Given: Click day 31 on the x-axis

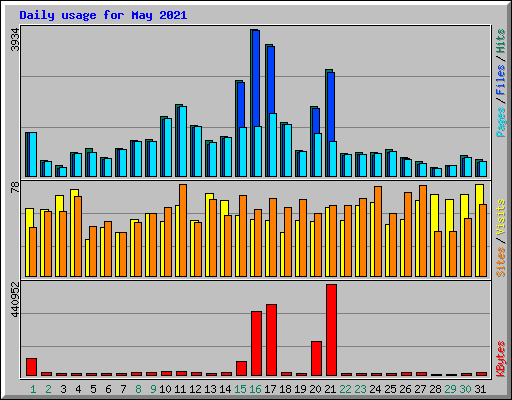Looking at the screenshot, I should (x=480, y=389).
